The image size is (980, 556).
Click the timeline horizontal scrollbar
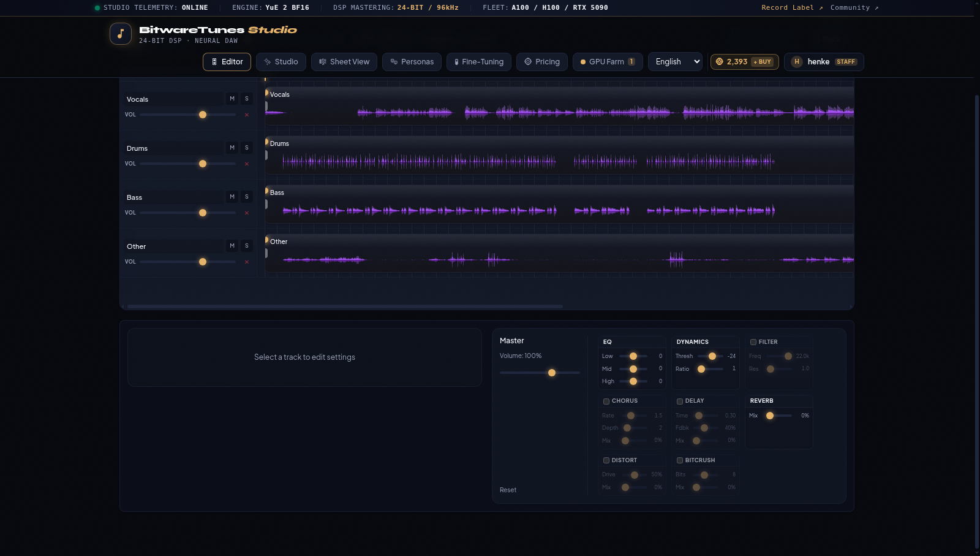[345, 307]
